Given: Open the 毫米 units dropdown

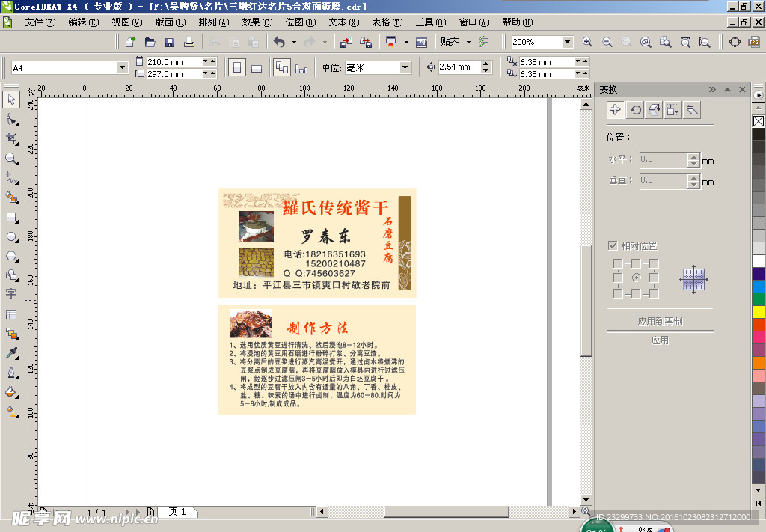Looking at the screenshot, I should point(405,68).
